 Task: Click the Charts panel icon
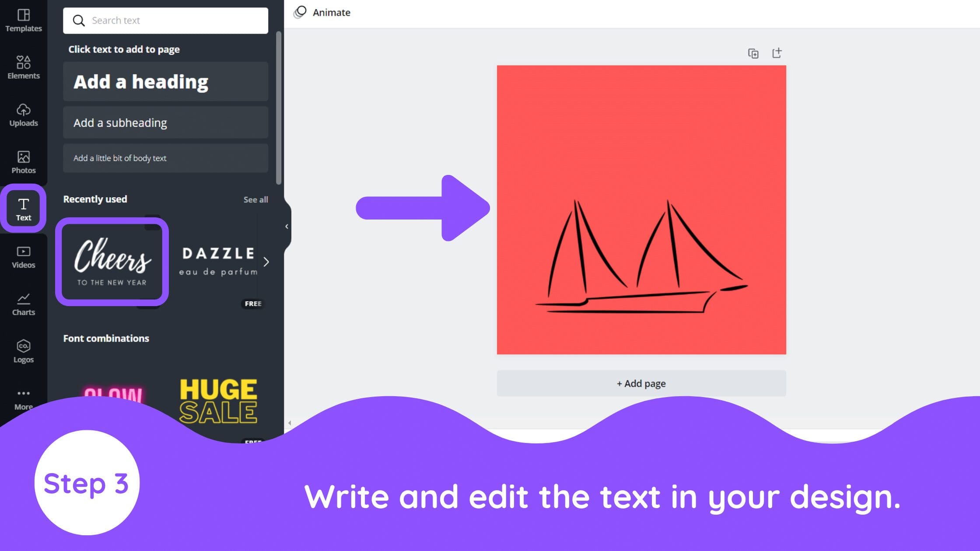tap(24, 303)
